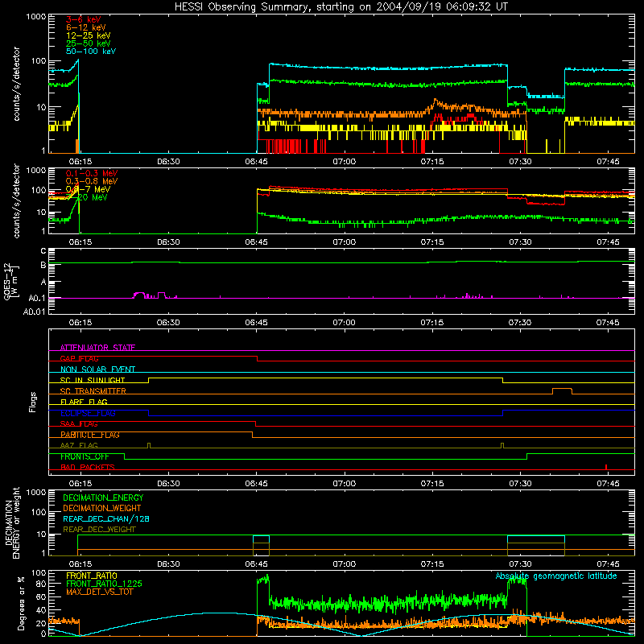Screen dimensions: 644x644
Task: Click the olive flag pulse near 07:27
Action: pos(502,445)
